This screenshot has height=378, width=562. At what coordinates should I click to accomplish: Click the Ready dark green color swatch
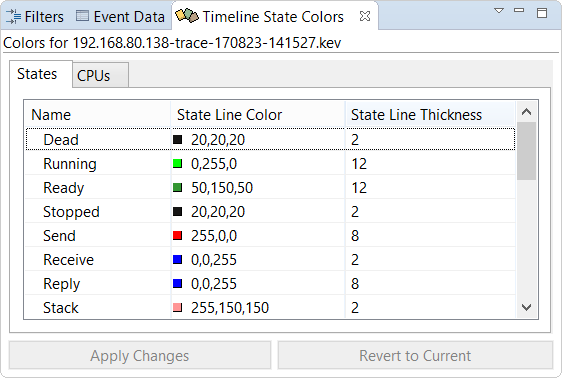click(177, 188)
